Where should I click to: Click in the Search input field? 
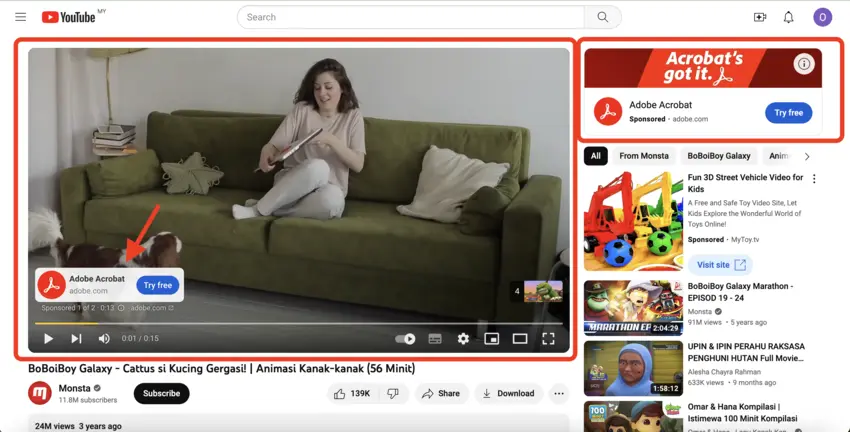[411, 17]
